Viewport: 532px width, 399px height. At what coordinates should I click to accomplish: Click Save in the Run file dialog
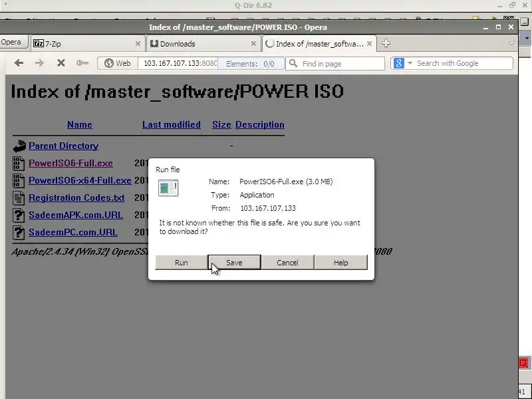pos(234,263)
